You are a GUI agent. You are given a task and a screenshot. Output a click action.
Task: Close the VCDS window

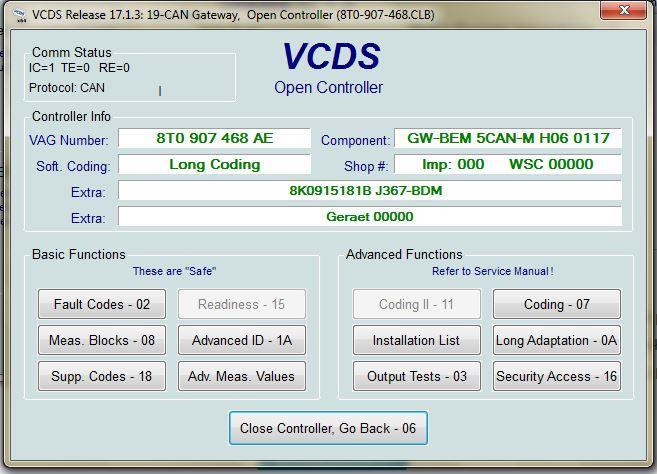click(624, 10)
